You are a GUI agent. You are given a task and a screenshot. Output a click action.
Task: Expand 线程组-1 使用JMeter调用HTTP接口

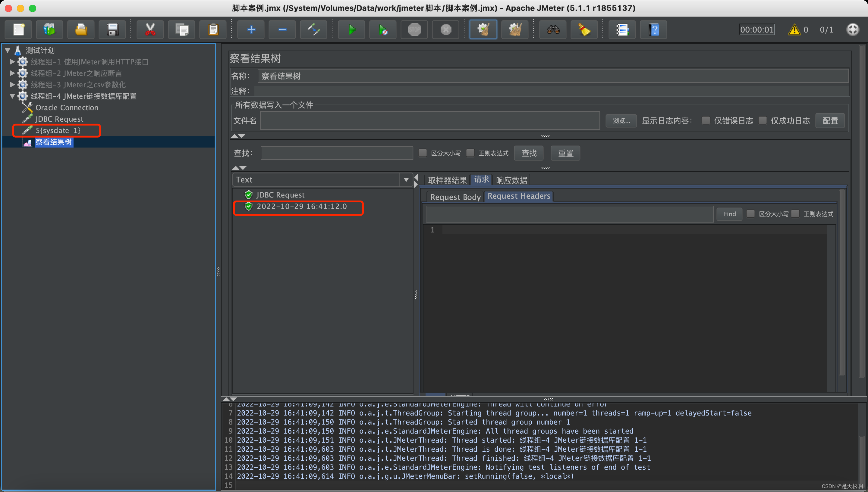(13, 61)
